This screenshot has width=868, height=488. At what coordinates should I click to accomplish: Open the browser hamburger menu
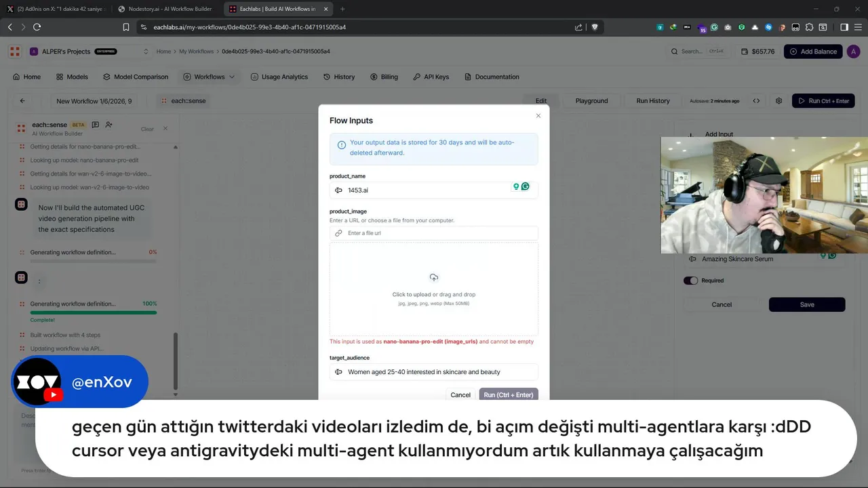pyautogui.click(x=858, y=27)
